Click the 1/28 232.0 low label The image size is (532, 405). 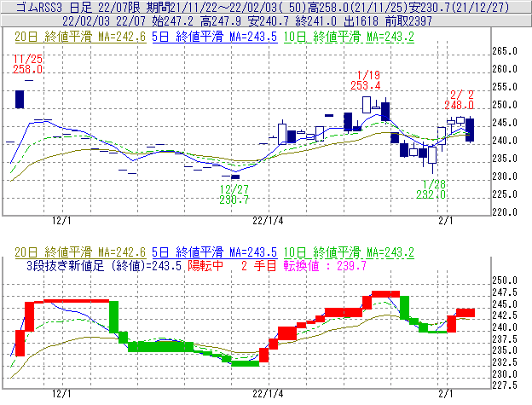tap(431, 189)
